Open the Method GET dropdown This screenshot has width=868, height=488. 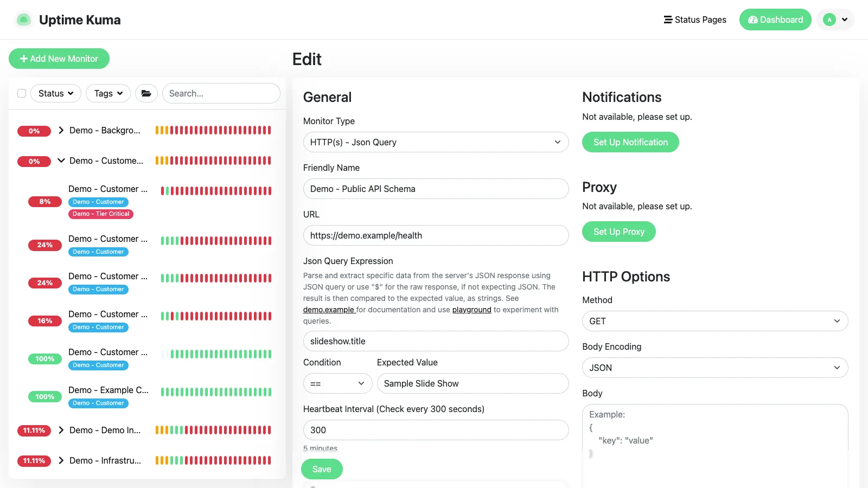pos(715,321)
